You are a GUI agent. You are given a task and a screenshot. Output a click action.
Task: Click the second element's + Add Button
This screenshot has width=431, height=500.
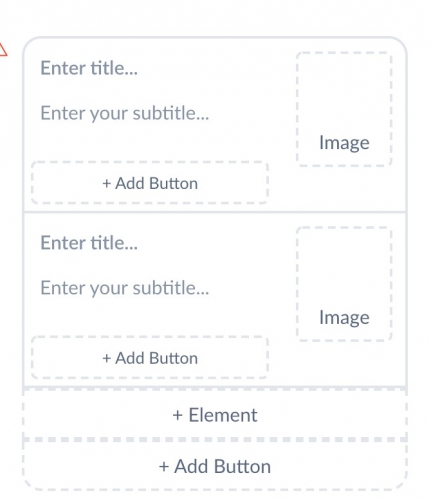click(150, 358)
